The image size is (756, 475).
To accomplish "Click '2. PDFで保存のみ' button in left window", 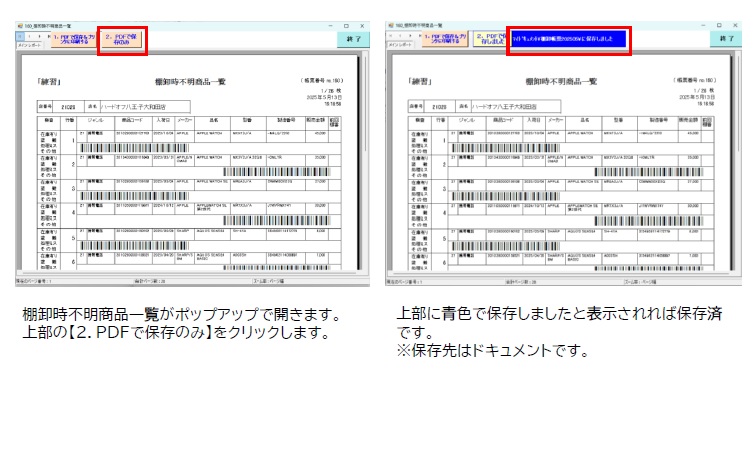I will [x=126, y=38].
